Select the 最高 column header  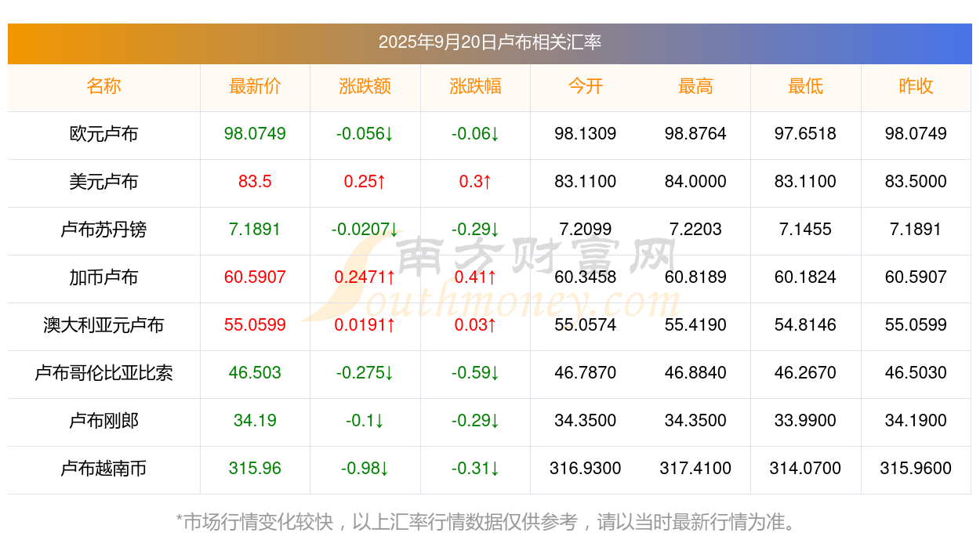point(695,86)
